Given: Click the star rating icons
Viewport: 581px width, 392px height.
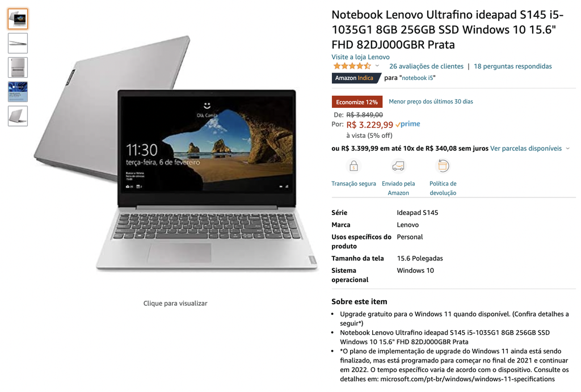Looking at the screenshot, I should click(x=352, y=66).
